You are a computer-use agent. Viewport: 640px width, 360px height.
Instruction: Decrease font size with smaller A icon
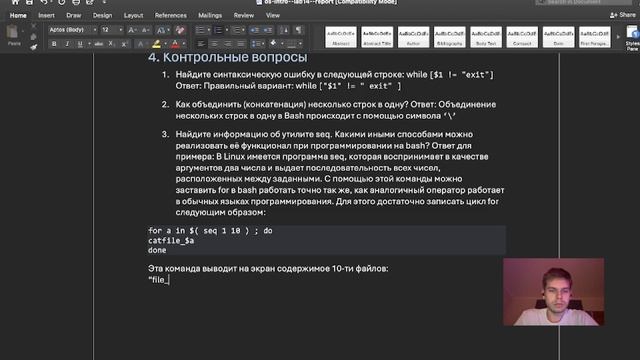point(145,30)
